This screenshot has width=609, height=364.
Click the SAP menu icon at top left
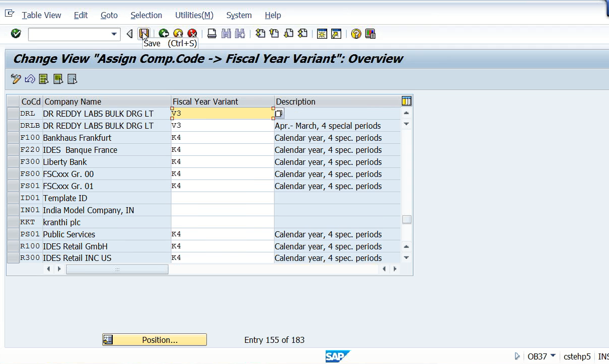coord(9,13)
